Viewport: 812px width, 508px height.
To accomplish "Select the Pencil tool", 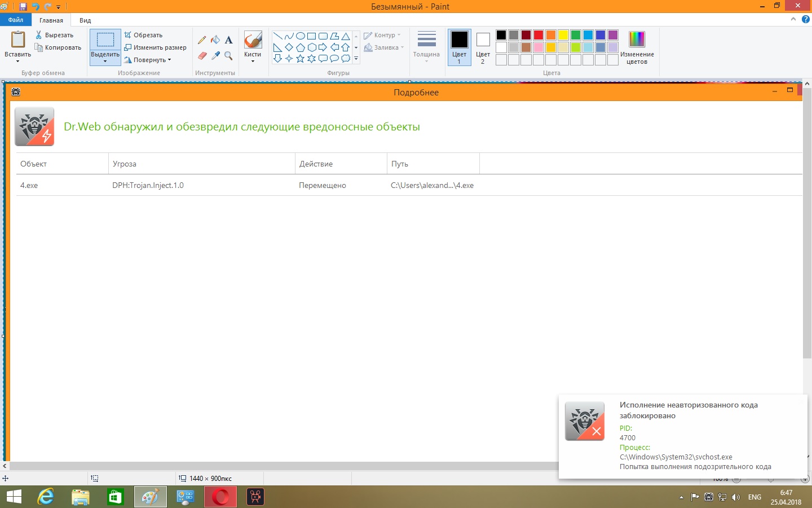I will pos(202,40).
